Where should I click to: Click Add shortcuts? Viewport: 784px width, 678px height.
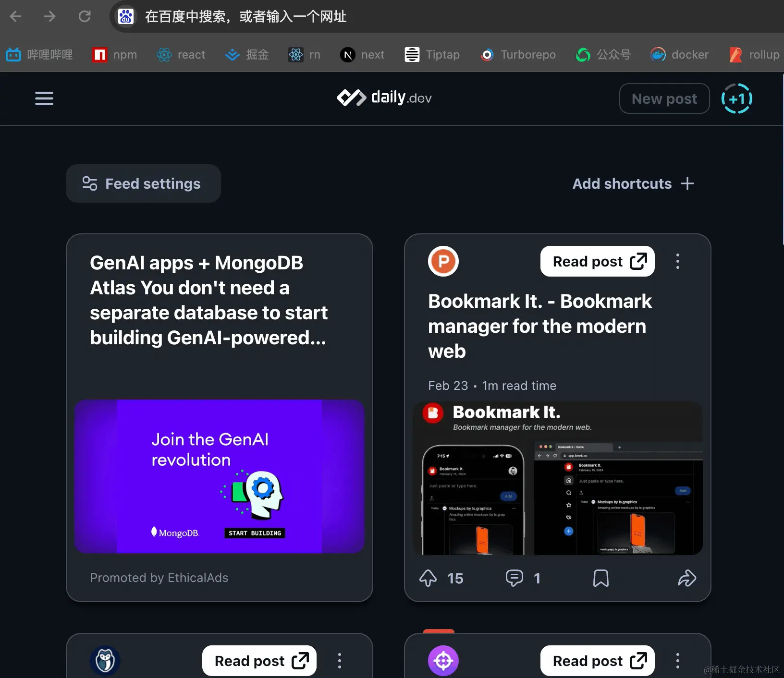pos(633,183)
